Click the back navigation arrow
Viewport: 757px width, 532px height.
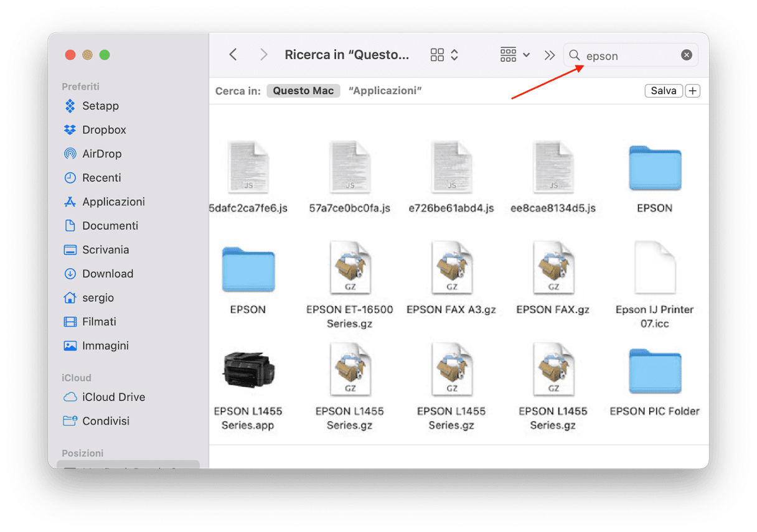tap(233, 55)
